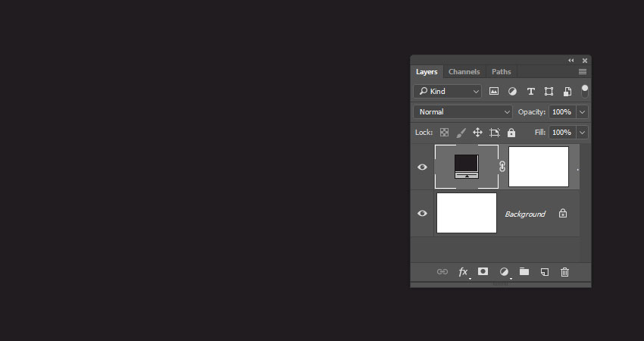Switch to the Paths tab
Viewport: 644px width, 341px height.
(x=501, y=72)
